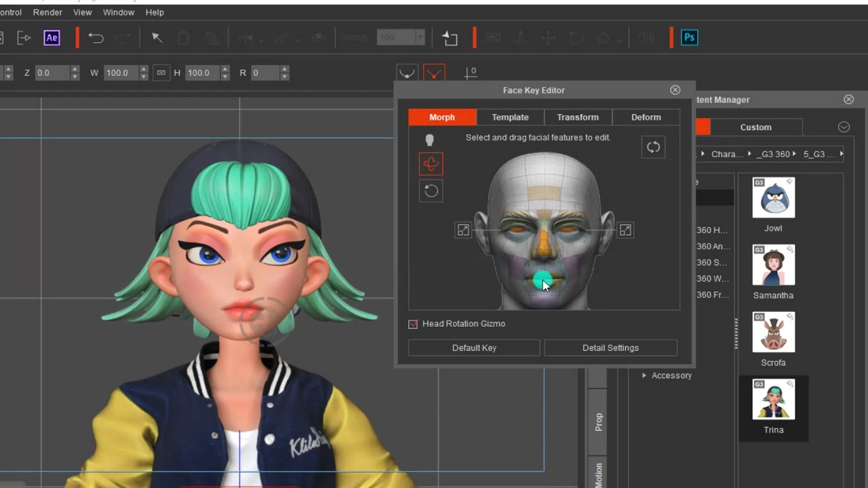Click the expand icon right of the face model
The width and height of the screenshot is (868, 488).
[x=625, y=230]
